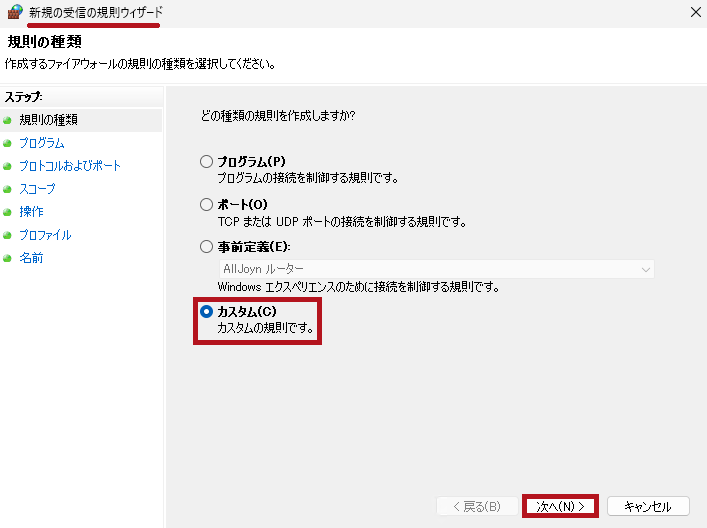This screenshot has width=707, height=528.
Task: Go to the 名前 step
Action: 31,258
